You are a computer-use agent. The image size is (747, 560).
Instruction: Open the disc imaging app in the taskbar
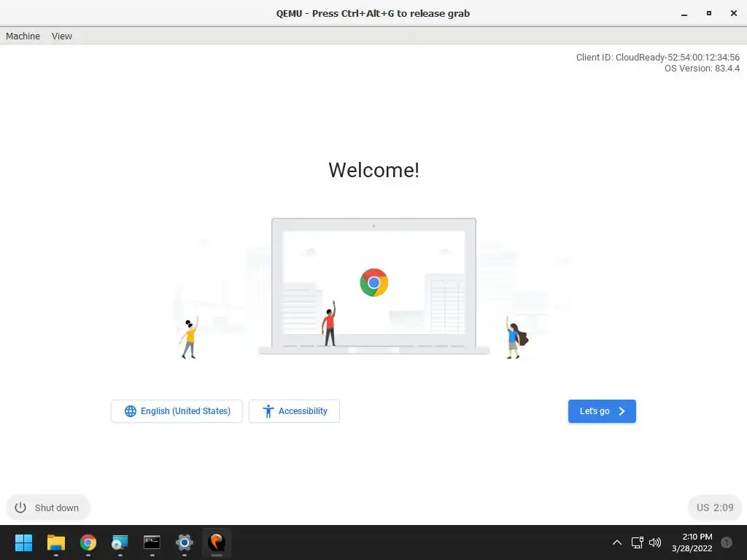(120, 542)
